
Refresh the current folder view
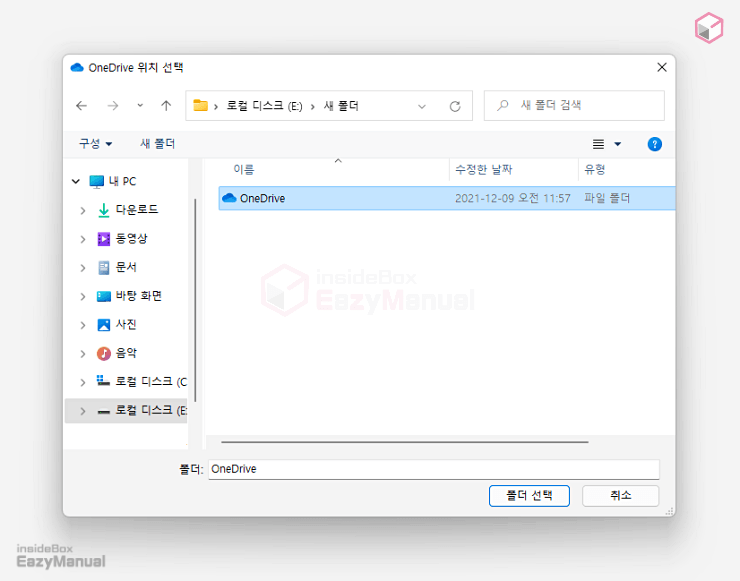455,106
